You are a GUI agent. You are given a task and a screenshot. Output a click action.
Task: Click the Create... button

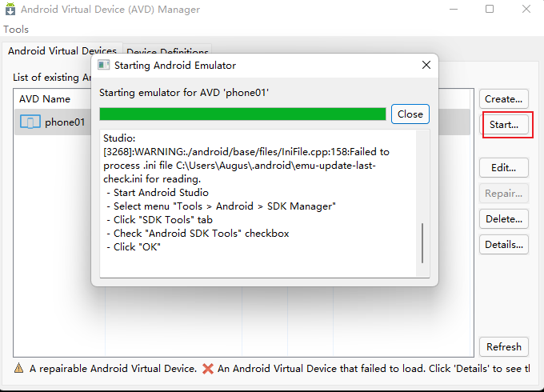pyautogui.click(x=503, y=99)
